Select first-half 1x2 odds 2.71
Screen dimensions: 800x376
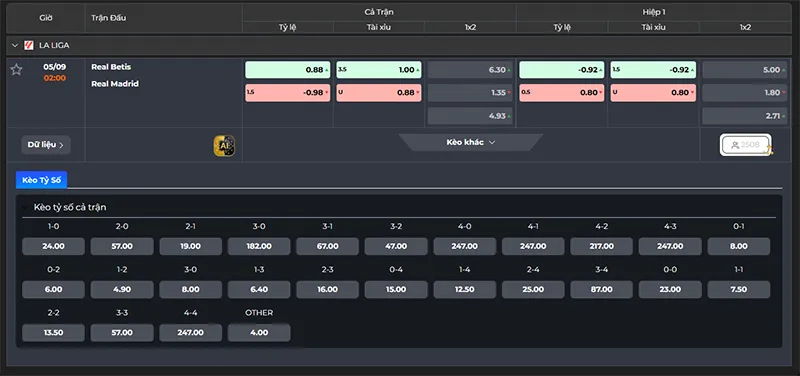[x=745, y=116]
